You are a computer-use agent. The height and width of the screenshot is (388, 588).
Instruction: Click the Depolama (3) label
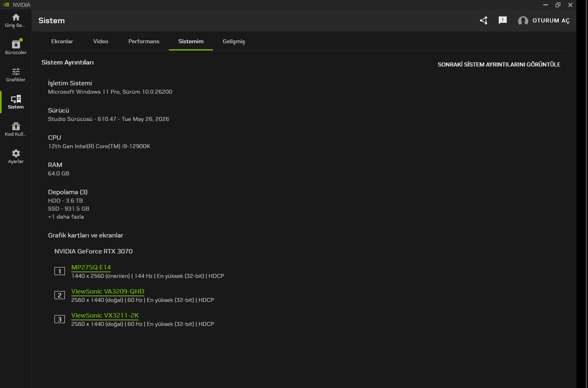click(68, 192)
